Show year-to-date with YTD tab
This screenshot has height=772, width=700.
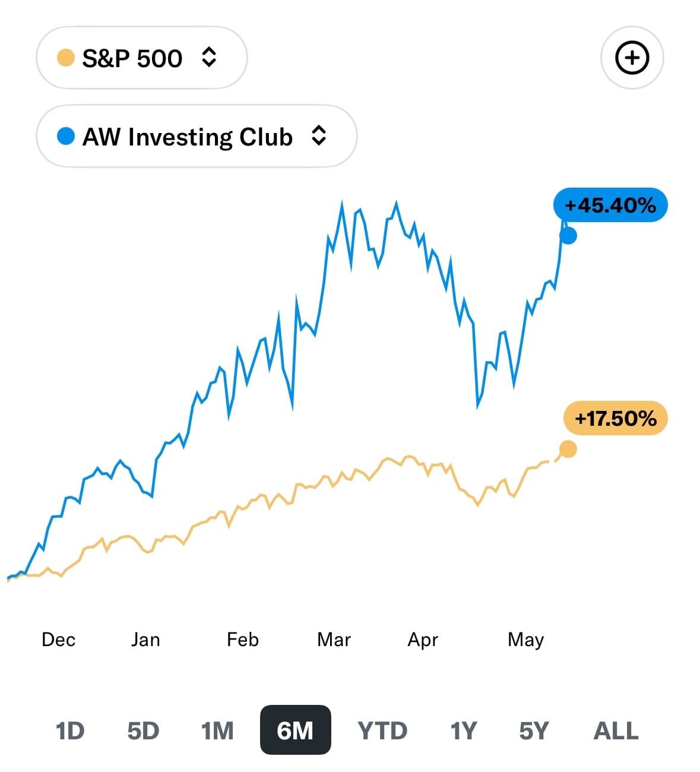pos(382,730)
